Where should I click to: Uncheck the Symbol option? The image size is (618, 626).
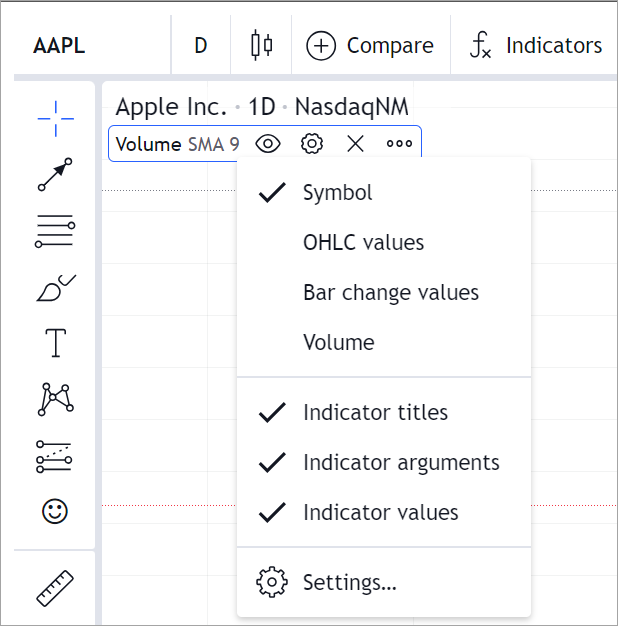tap(384, 192)
